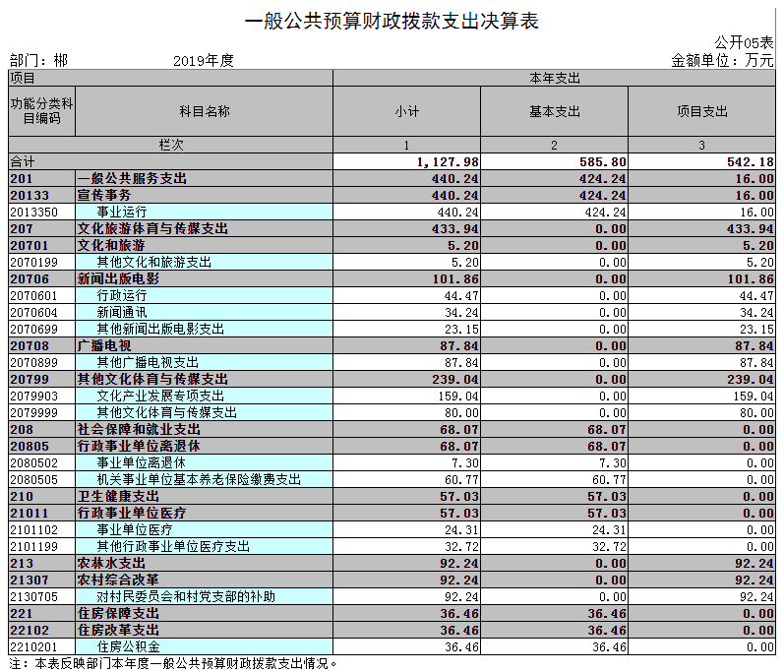Click the title 一般公共预算财政拨款支出决算表

click(391, 21)
